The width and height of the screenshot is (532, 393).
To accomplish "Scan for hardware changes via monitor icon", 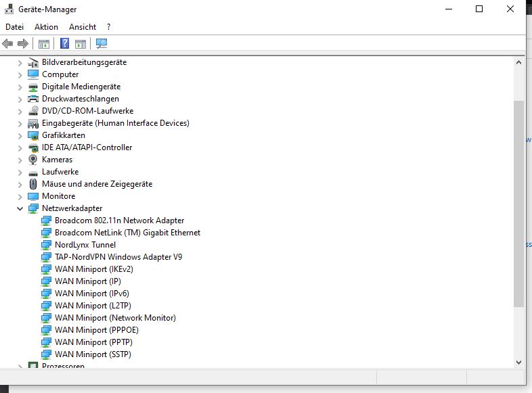I will tap(102, 43).
